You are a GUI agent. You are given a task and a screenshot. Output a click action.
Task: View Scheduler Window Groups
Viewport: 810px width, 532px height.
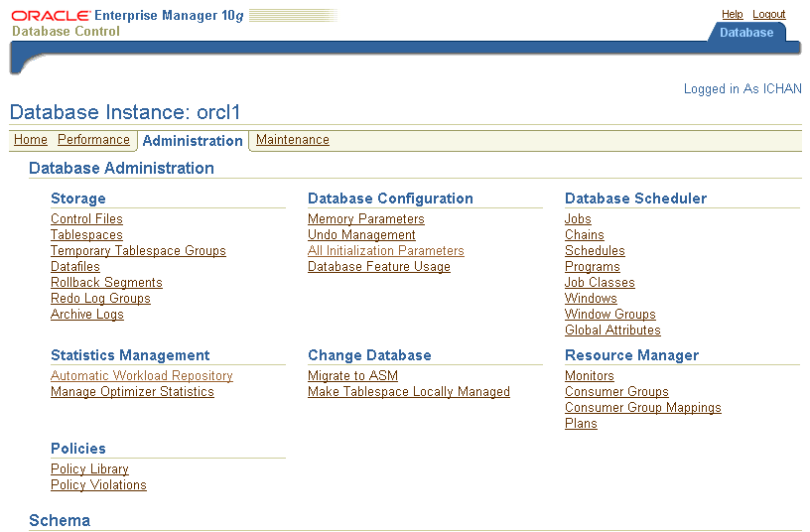click(x=609, y=315)
